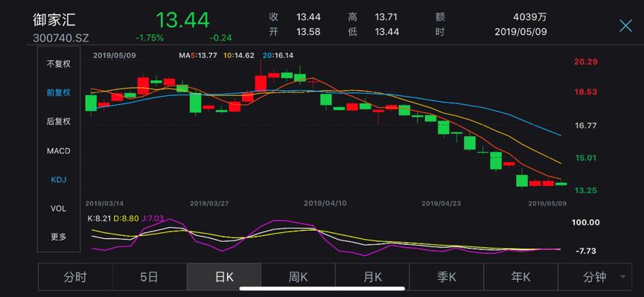
Task: Open the 年K yearly candlestick tab
Action: tap(521, 277)
